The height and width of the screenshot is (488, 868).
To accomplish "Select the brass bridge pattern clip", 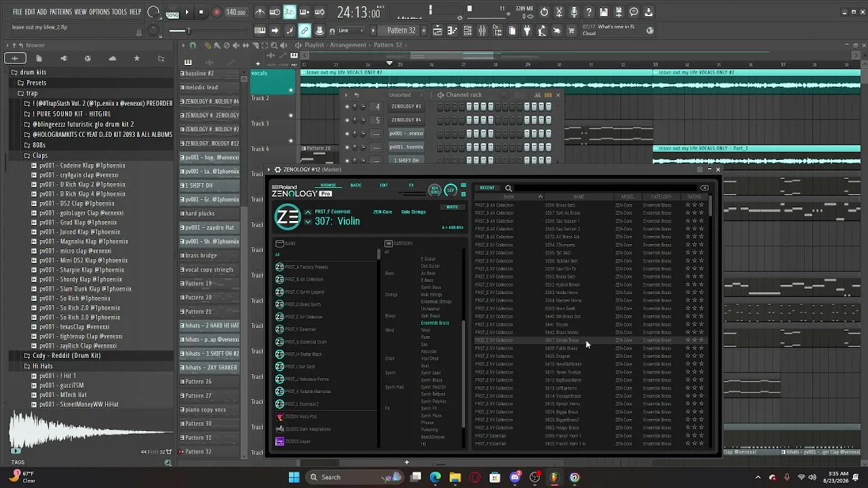I will point(210,256).
